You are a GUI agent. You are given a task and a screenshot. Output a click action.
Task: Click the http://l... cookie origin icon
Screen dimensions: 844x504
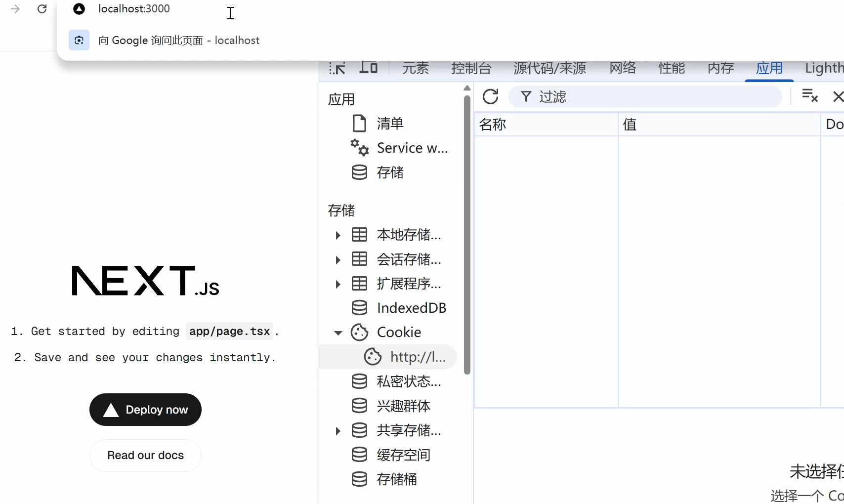tap(373, 357)
